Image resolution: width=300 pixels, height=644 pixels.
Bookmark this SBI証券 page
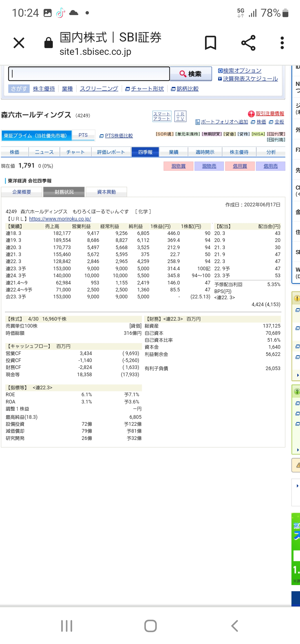pyautogui.click(x=210, y=43)
